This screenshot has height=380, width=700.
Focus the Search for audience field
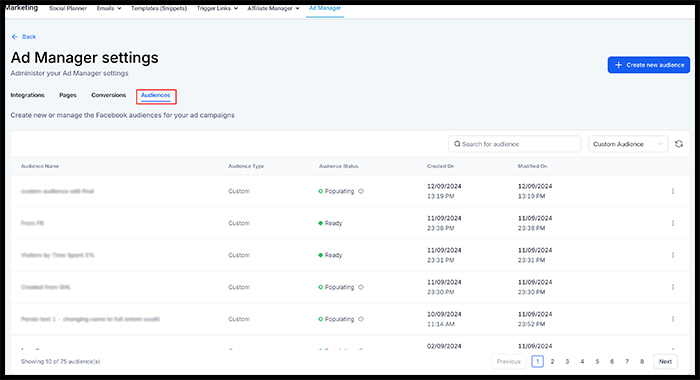pyautogui.click(x=514, y=144)
